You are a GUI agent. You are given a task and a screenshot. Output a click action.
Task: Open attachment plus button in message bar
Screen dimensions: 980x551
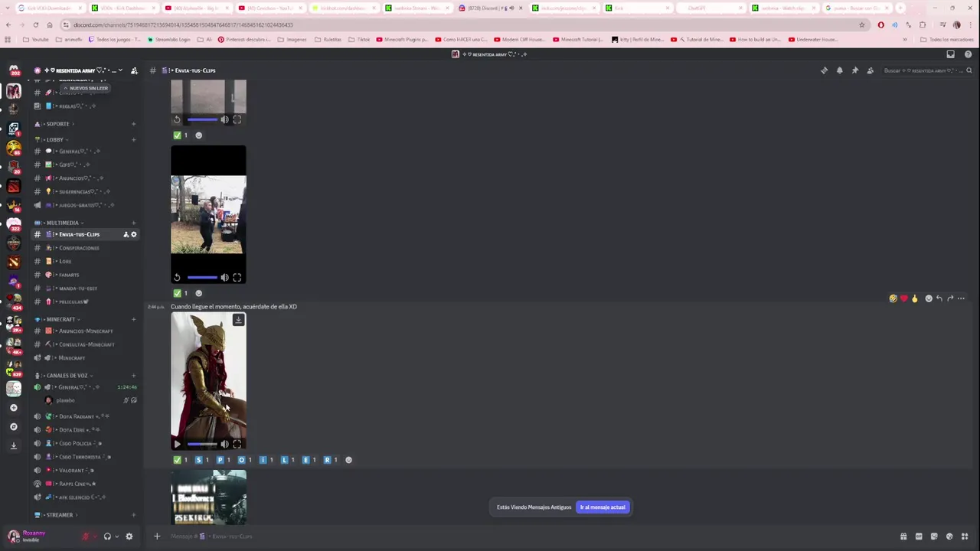(x=157, y=536)
